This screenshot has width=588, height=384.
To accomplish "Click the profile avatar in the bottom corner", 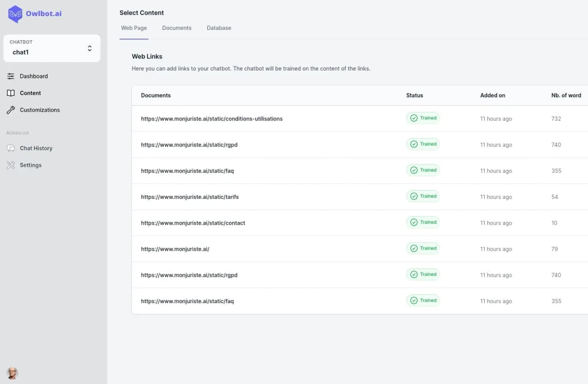I will pos(12,373).
